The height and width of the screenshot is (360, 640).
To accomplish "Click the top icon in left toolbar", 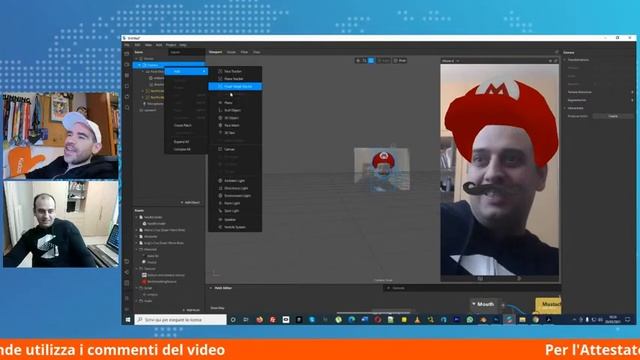I will (x=127, y=54).
